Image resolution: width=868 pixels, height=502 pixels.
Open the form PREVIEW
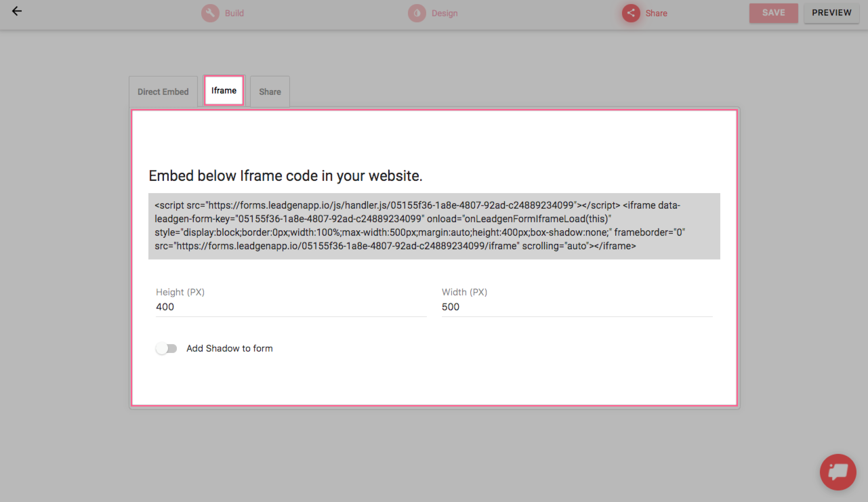click(x=831, y=13)
